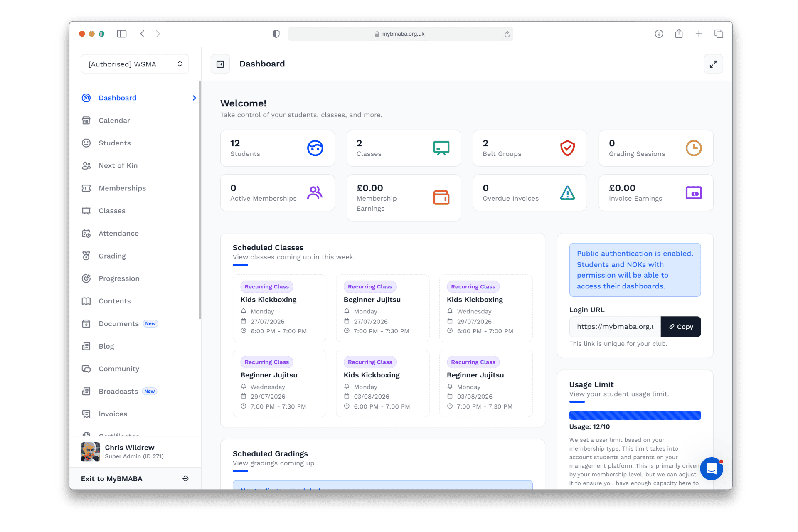
Task: Click the browser address bar
Action: [x=401, y=34]
